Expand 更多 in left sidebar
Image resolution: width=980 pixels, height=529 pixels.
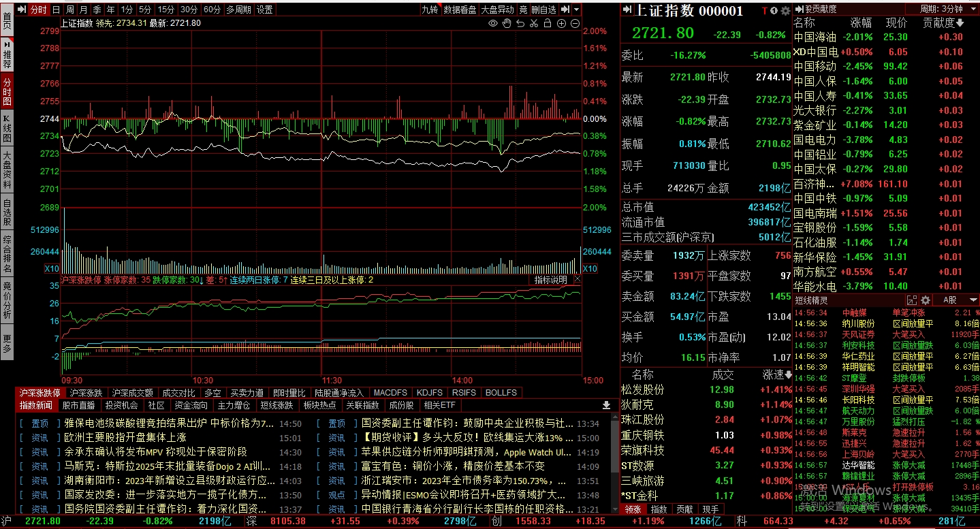(x=7, y=342)
